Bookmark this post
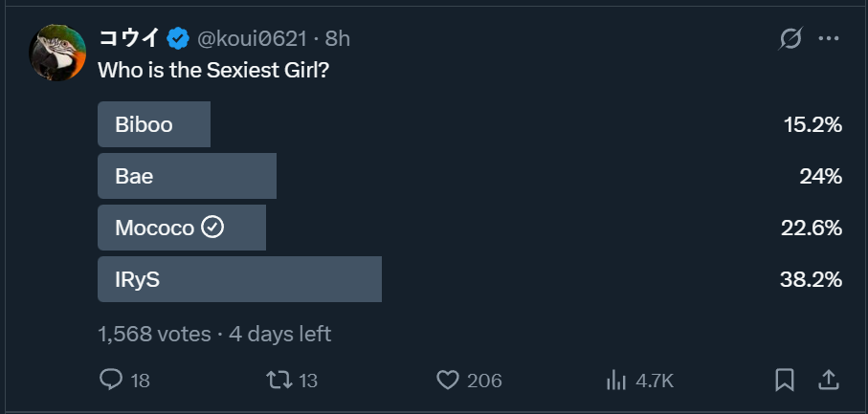 pyautogui.click(x=785, y=380)
